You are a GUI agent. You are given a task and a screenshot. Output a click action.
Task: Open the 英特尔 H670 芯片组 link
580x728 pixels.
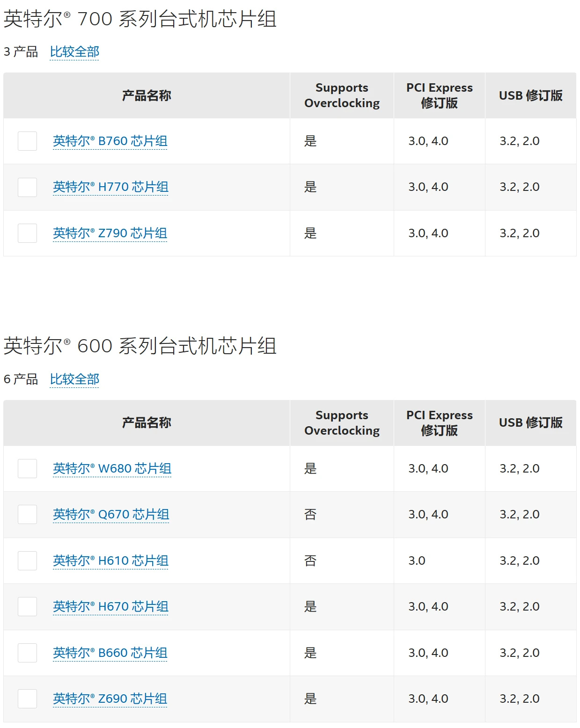pyautogui.click(x=110, y=606)
